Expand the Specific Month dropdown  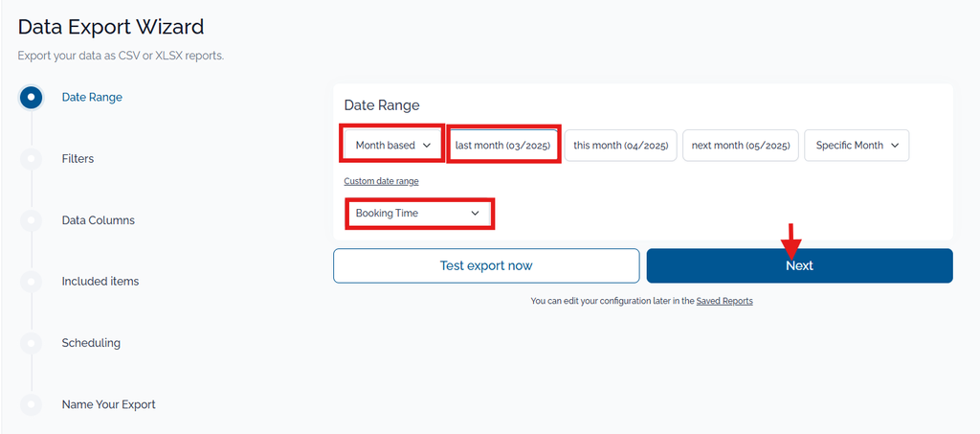click(x=857, y=145)
